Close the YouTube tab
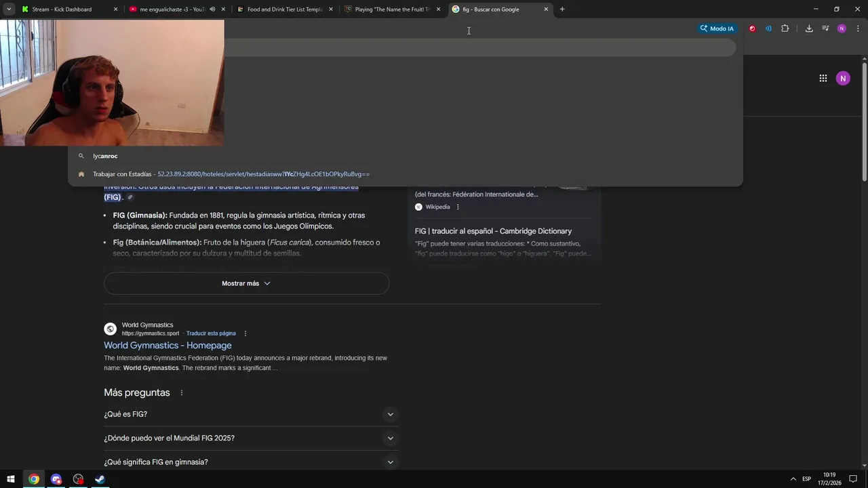This screenshot has height=488, width=868. [223, 9]
